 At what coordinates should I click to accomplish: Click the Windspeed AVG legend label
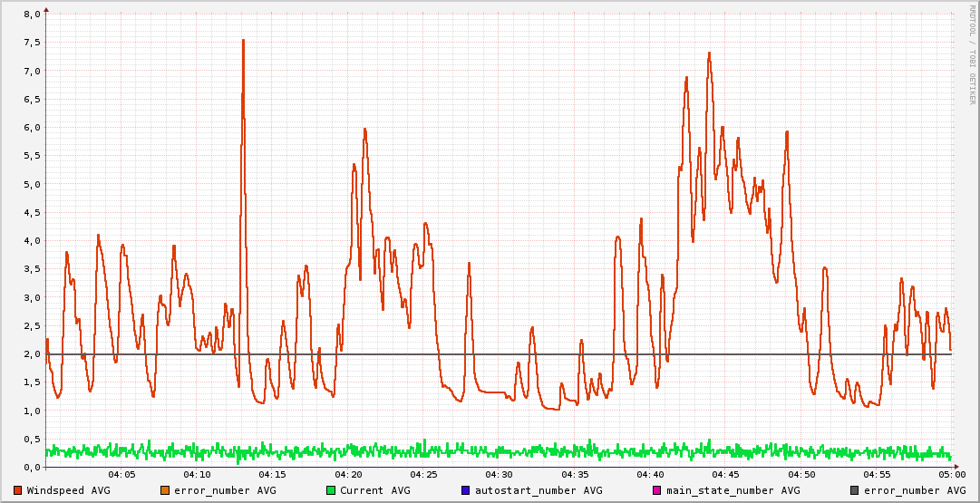click(x=68, y=490)
